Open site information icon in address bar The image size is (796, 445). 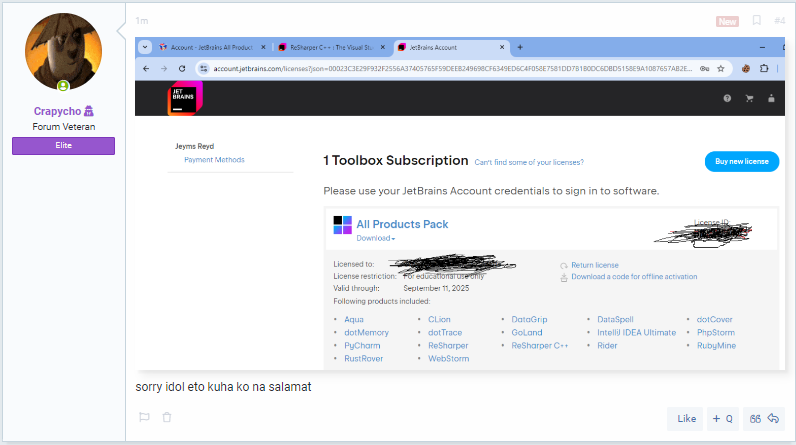pos(204,69)
